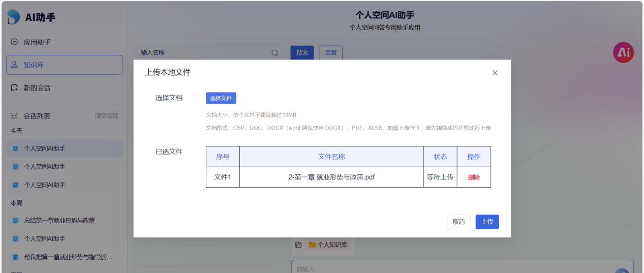
Task: Click the magnifier icon in search box
Action: tap(275, 53)
